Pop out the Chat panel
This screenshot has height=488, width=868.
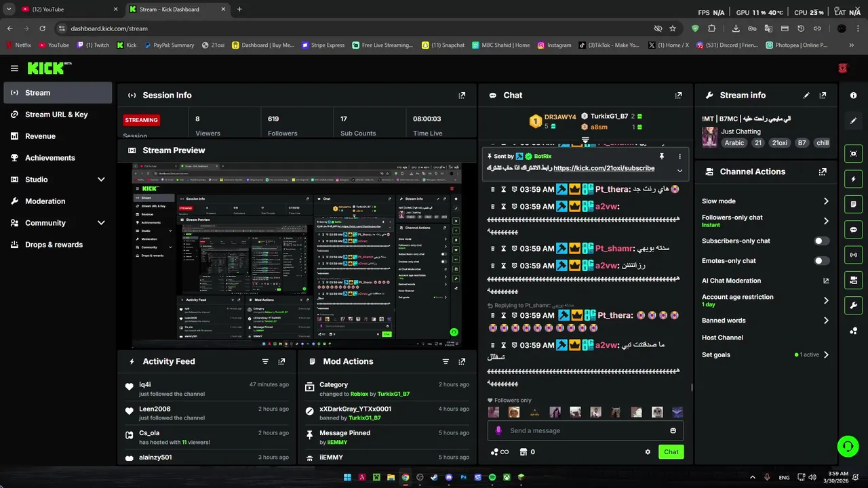pyautogui.click(x=678, y=96)
